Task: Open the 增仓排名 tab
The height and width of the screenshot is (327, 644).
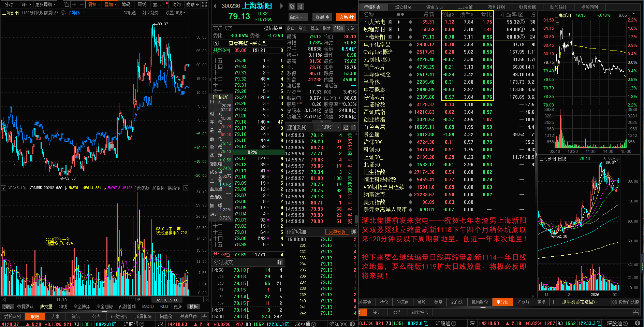Action: tap(403, 7)
